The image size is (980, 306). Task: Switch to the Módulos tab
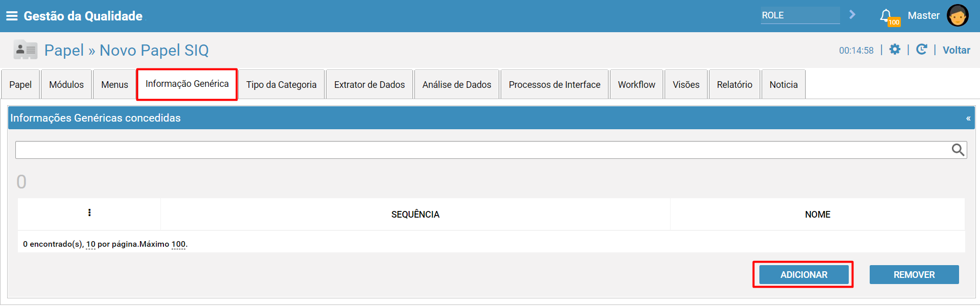[x=66, y=84]
